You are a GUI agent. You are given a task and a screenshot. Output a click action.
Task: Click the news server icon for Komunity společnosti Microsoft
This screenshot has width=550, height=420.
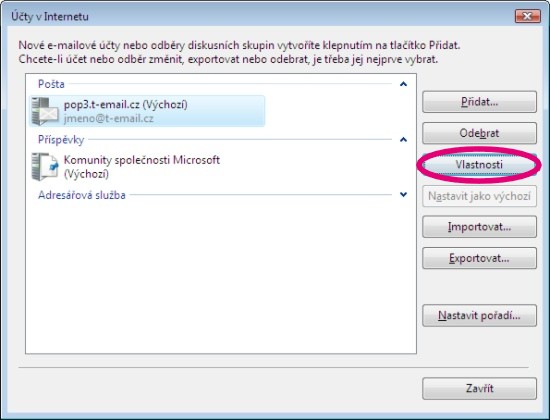click(x=45, y=167)
